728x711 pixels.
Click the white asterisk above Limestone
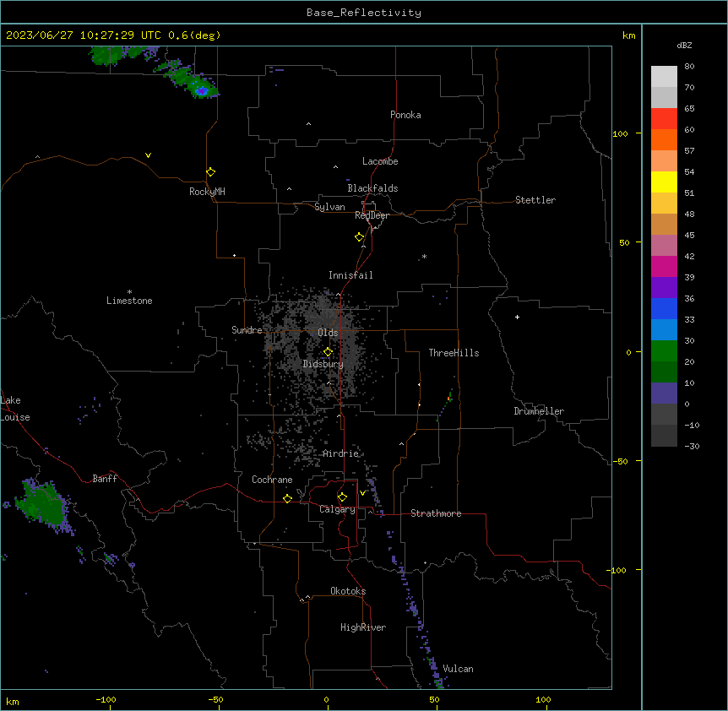click(x=129, y=292)
